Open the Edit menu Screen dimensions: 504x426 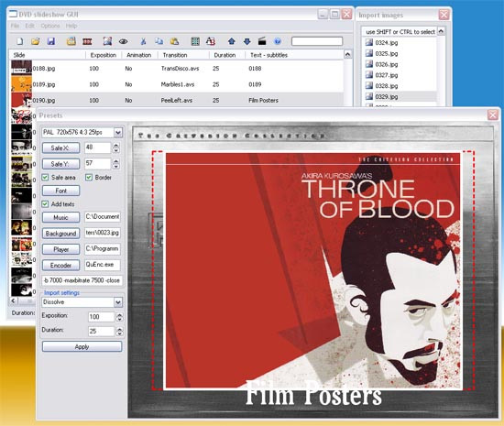click(30, 26)
